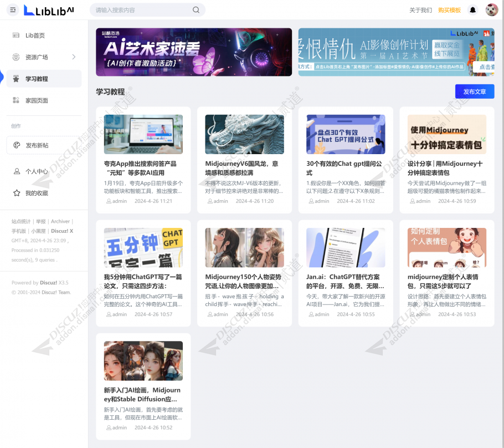Open 如何定制个人表情包 thumbnail
The width and height of the screenshot is (504, 448).
(x=447, y=247)
